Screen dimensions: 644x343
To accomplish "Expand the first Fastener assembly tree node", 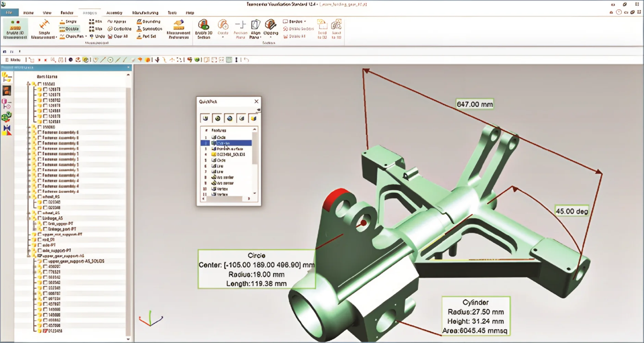I will [x=29, y=132].
